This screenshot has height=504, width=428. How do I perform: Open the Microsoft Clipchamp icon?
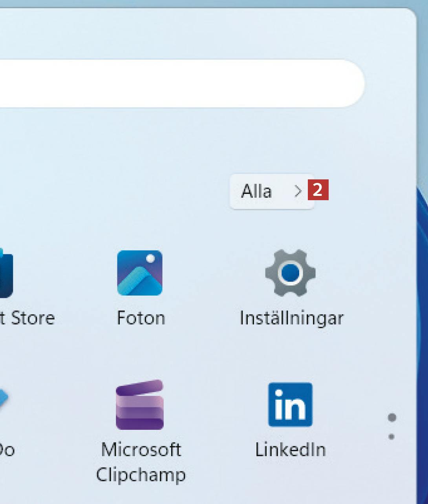pyautogui.click(x=139, y=405)
